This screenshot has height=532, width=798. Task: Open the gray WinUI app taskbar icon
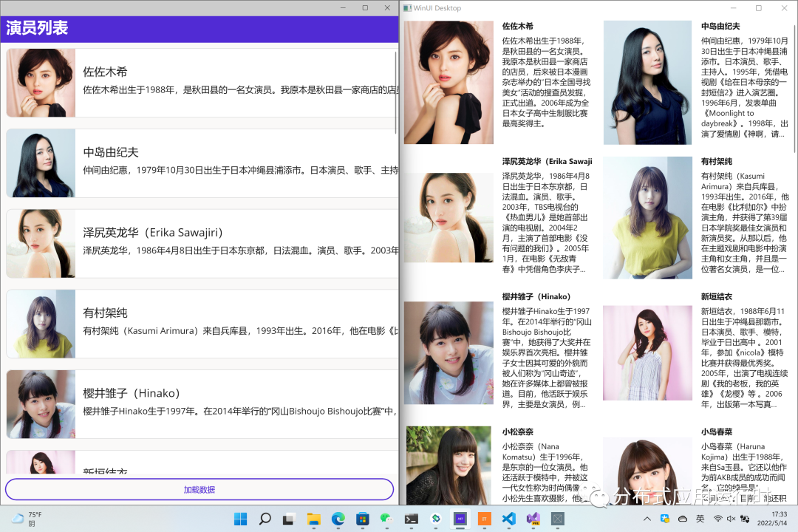pyautogui.click(x=557, y=519)
